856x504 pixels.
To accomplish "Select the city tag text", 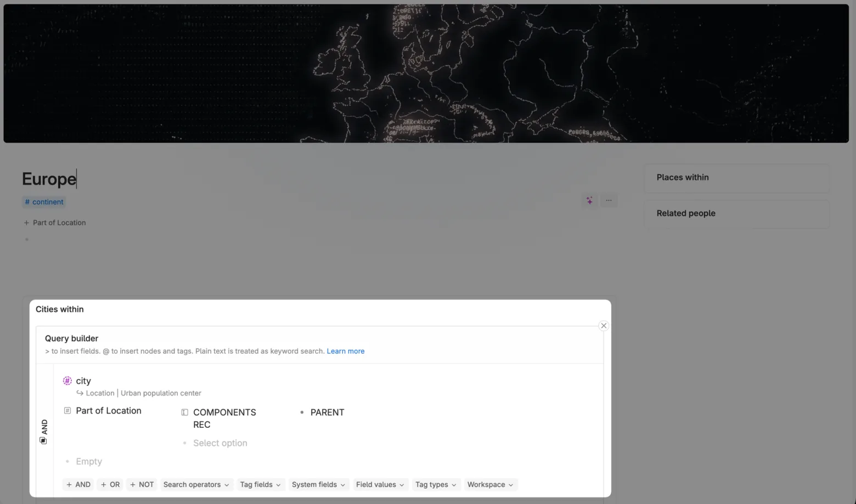I will click(x=83, y=381).
